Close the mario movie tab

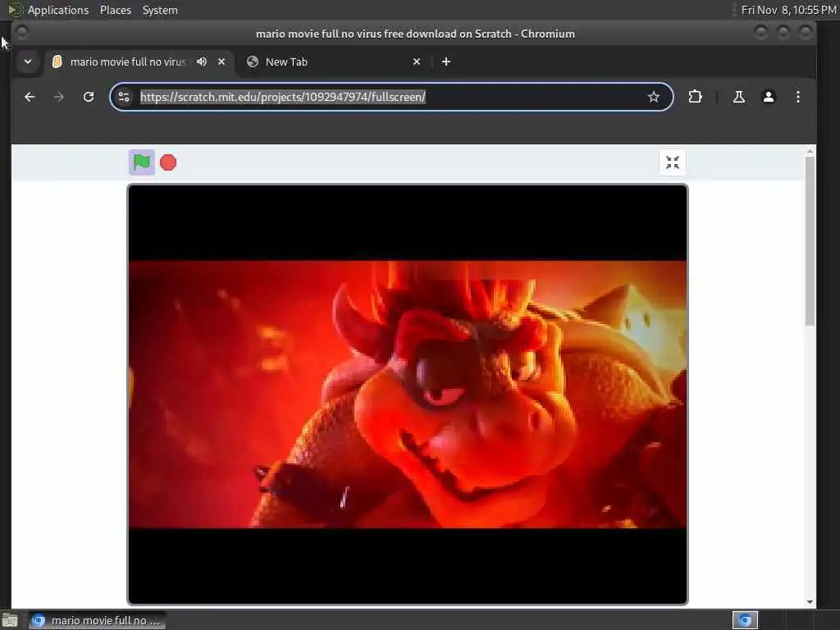click(x=221, y=62)
